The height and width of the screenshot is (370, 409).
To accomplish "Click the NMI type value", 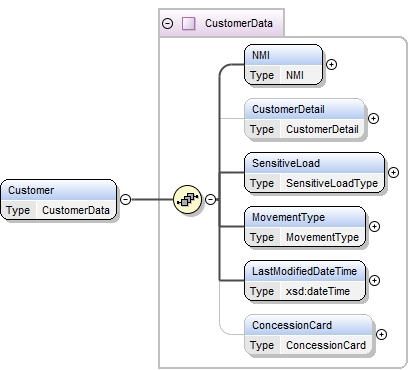I will (295, 75).
